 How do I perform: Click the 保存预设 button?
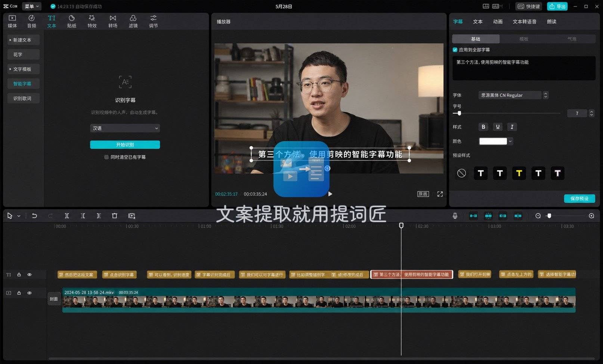pyautogui.click(x=579, y=199)
